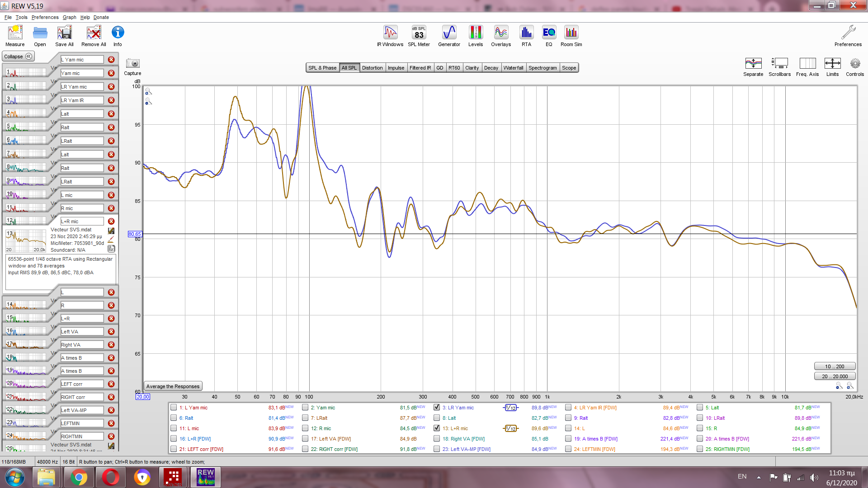Collapse the measurements panel
Screen dimensions: 868x488
click(18, 56)
